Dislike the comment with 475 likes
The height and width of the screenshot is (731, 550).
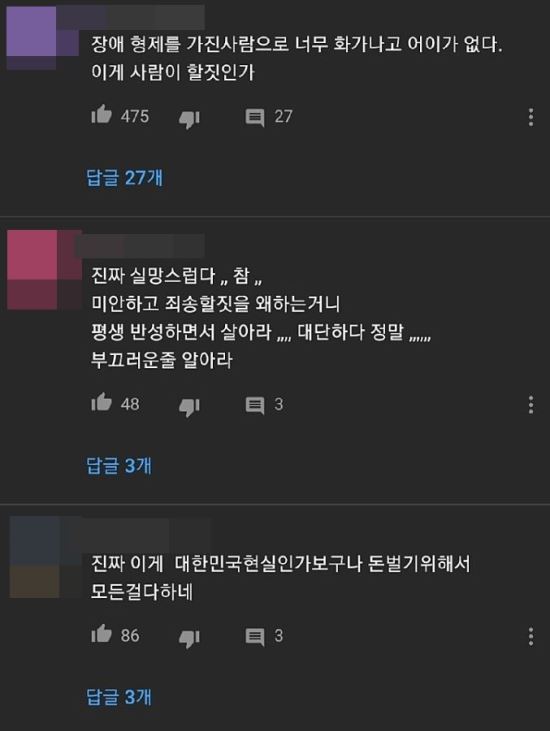coord(189,119)
